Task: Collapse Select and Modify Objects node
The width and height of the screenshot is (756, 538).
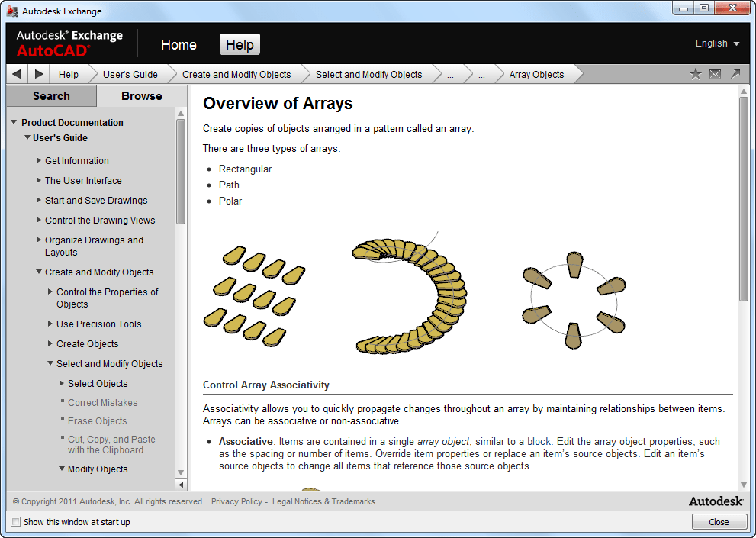Action: click(50, 362)
